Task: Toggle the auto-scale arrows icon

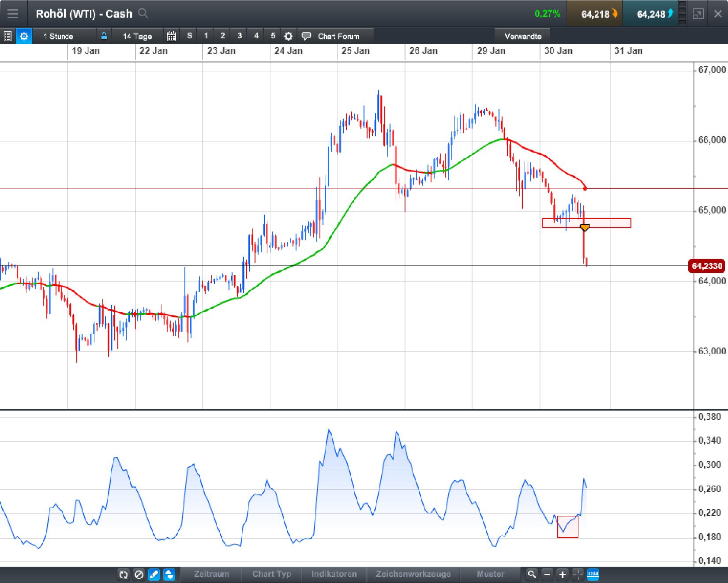Action: click(168, 575)
